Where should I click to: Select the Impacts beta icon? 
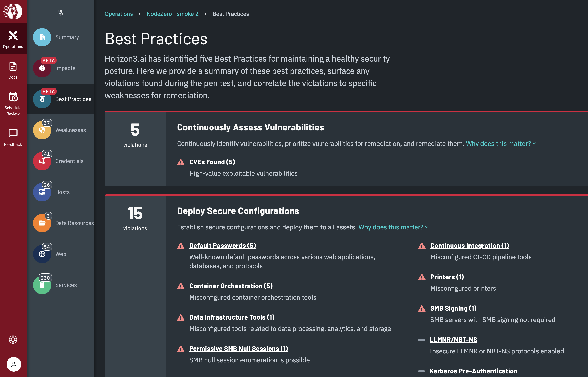pyautogui.click(x=42, y=68)
